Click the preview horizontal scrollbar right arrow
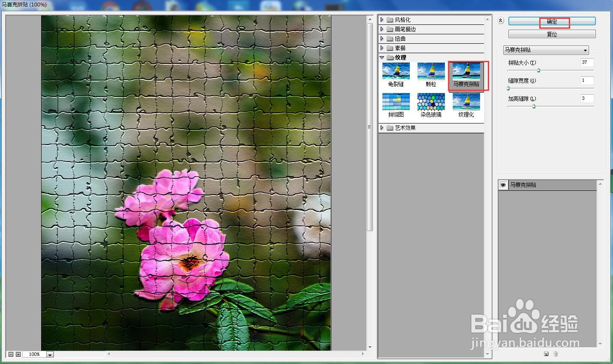Viewport: 613px width, 364px height. point(363,354)
